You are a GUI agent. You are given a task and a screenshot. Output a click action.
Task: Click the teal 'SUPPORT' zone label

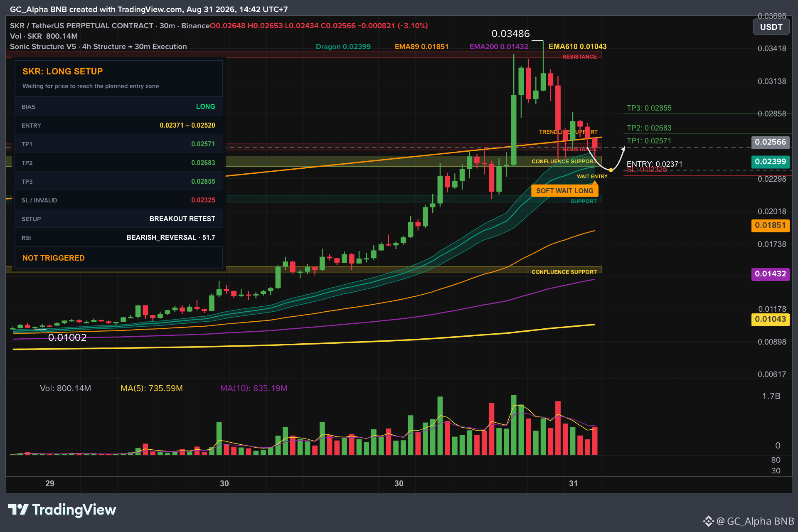[x=584, y=202]
